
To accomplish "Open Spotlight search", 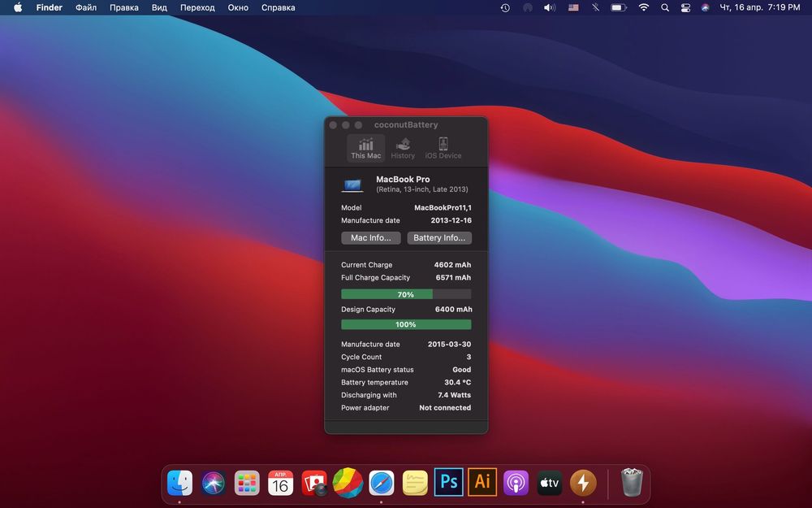I will click(x=665, y=7).
